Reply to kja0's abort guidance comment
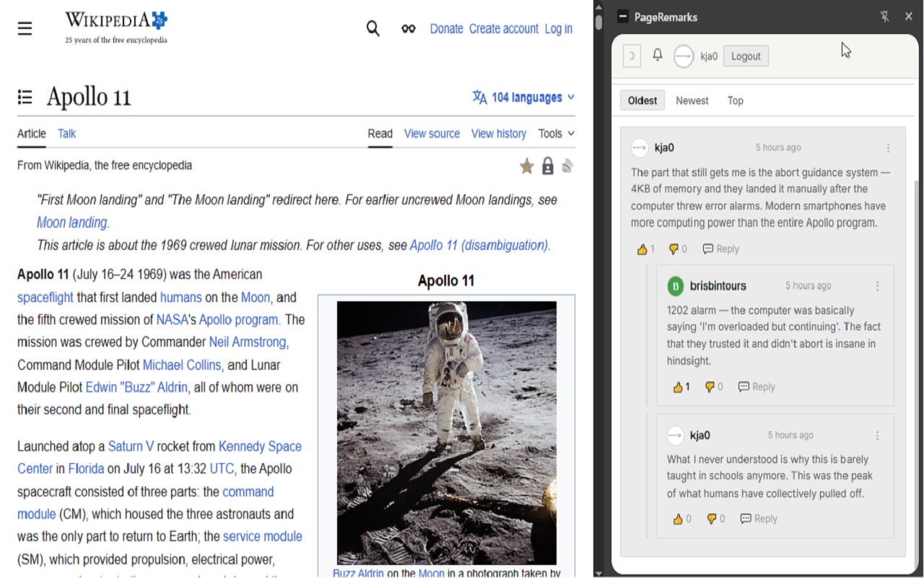924x578 pixels. pyautogui.click(x=720, y=249)
